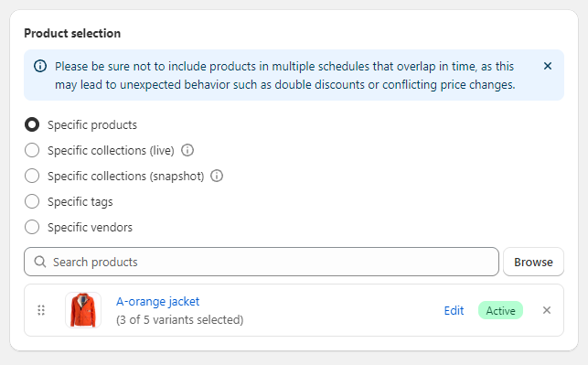Click the green Active status badge

click(500, 310)
